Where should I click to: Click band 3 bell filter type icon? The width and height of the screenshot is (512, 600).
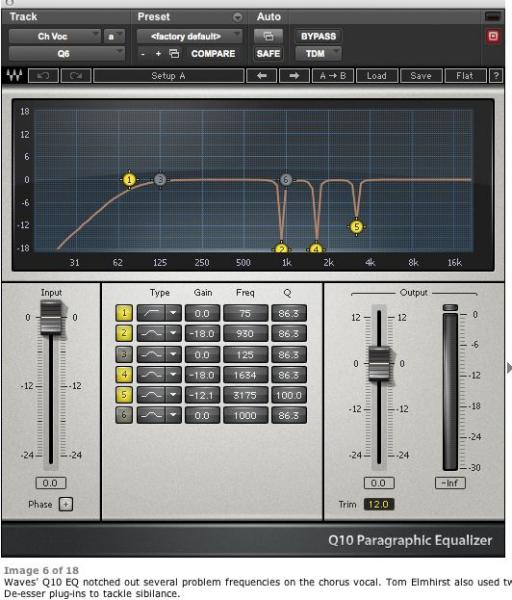151,354
